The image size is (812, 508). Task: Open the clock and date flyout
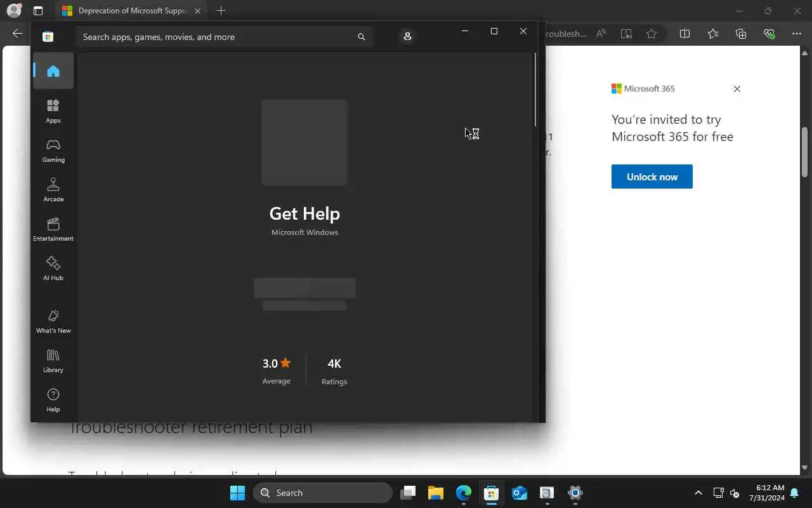[767, 493]
